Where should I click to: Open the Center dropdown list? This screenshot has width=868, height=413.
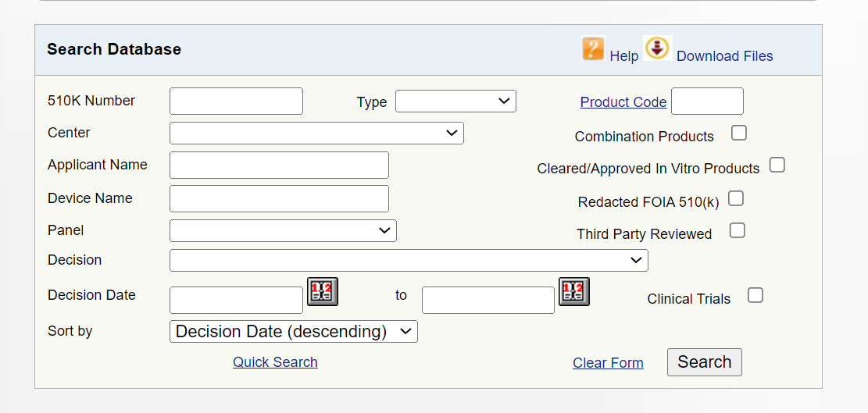click(316, 134)
